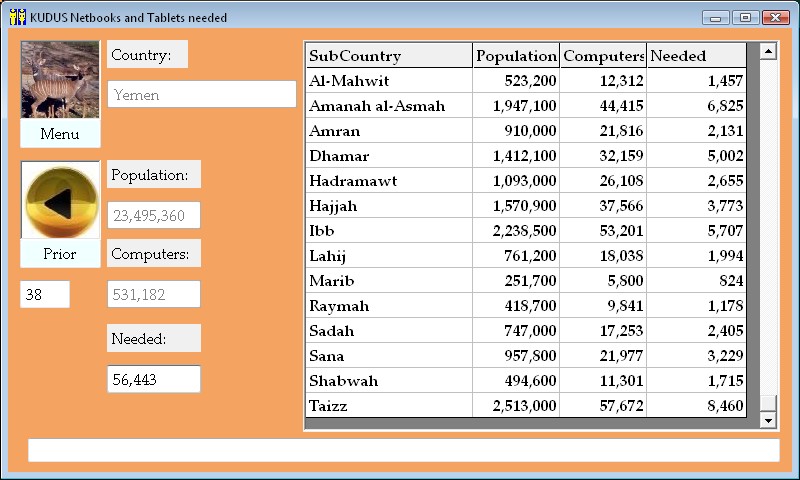
Task: Click the Computers field showing 531,182
Action: coord(154,295)
